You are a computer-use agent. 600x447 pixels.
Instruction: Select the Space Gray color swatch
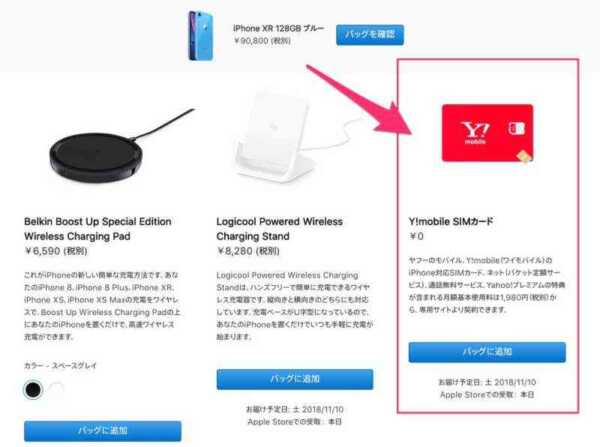click(33, 390)
